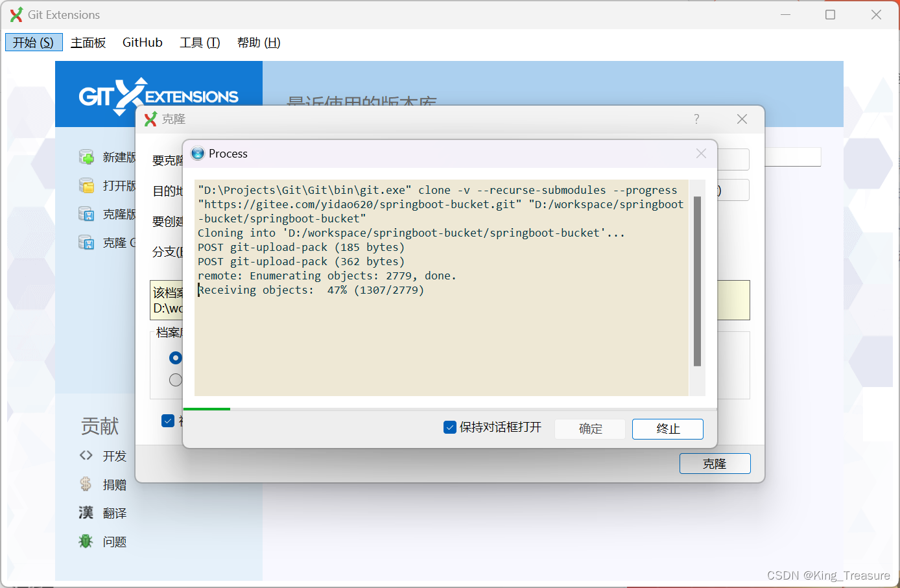Click 新建版 new repository link

coord(119,158)
